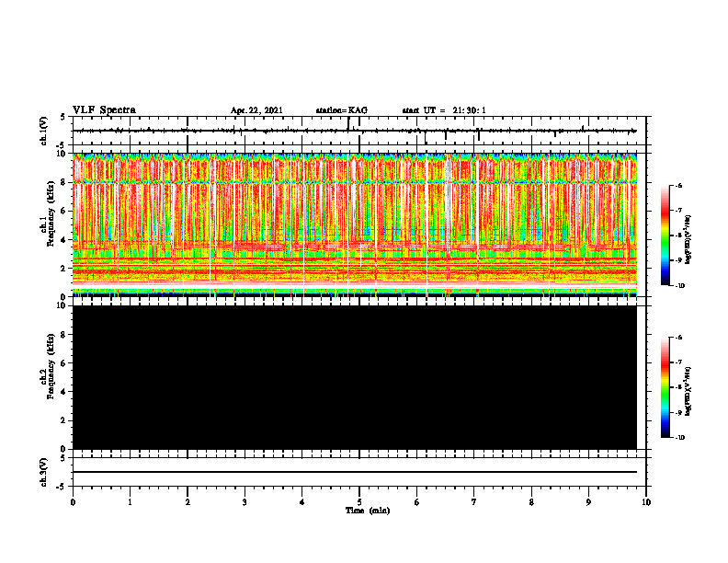728x563 pixels.
Task: Click the black ch.2 spectrogram panel
Action: click(355, 377)
